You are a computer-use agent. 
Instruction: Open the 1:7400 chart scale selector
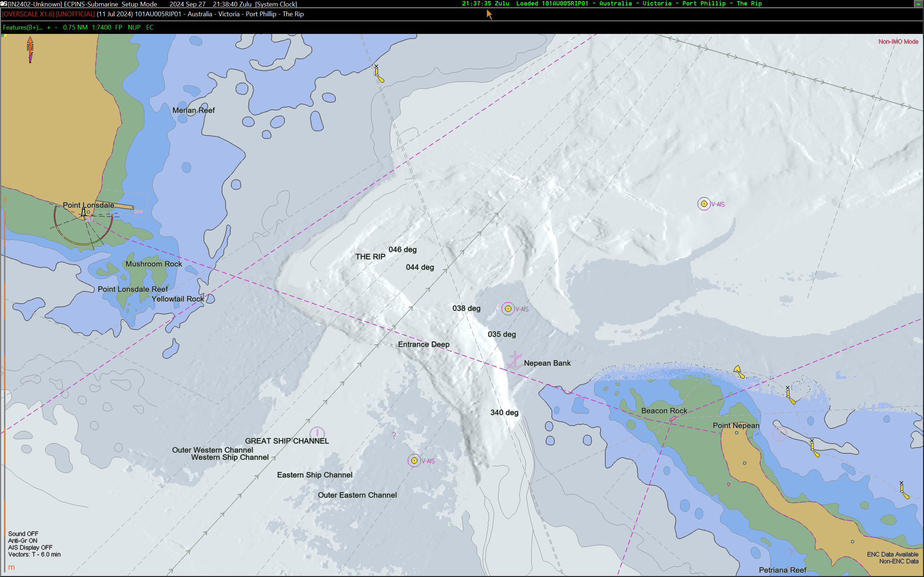101,27
